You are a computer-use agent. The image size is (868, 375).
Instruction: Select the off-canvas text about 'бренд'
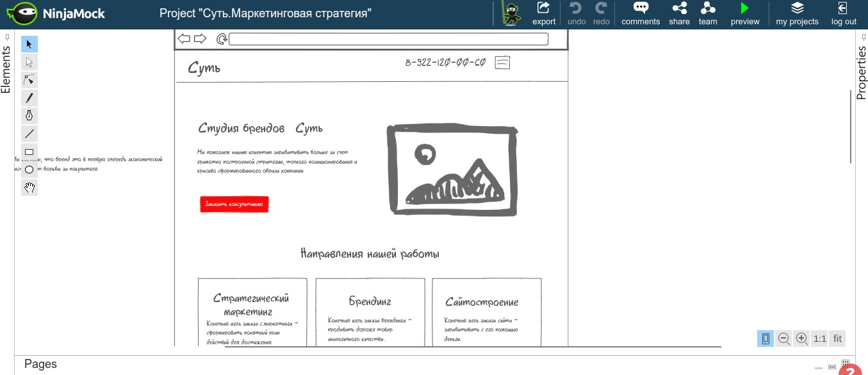click(88, 164)
